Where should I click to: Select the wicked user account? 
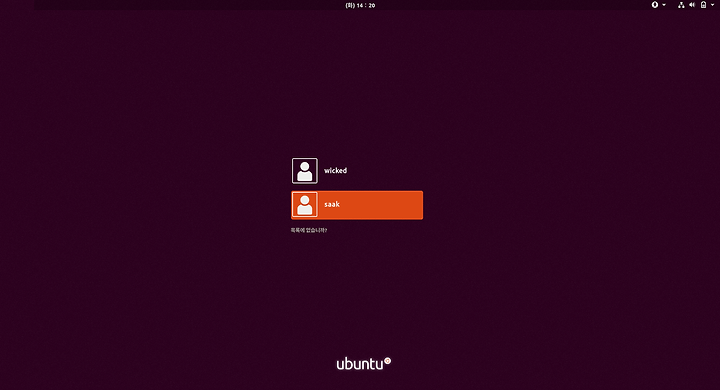(357, 171)
